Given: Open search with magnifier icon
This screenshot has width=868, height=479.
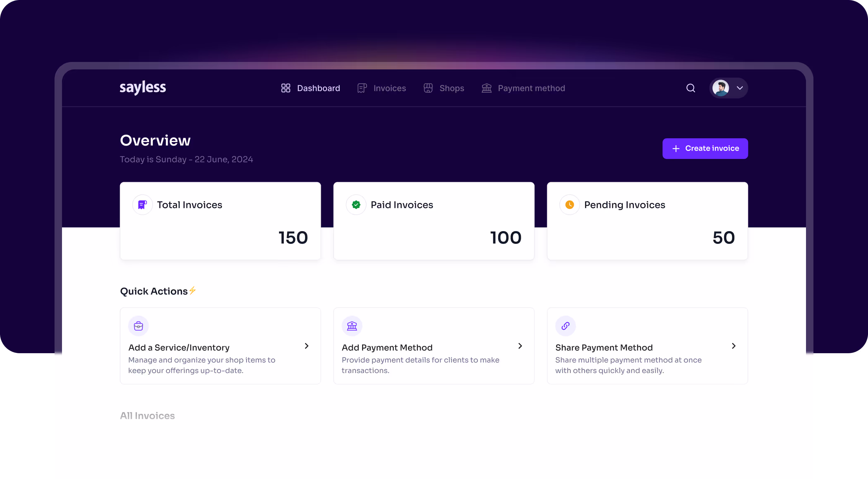Looking at the screenshot, I should click(691, 88).
